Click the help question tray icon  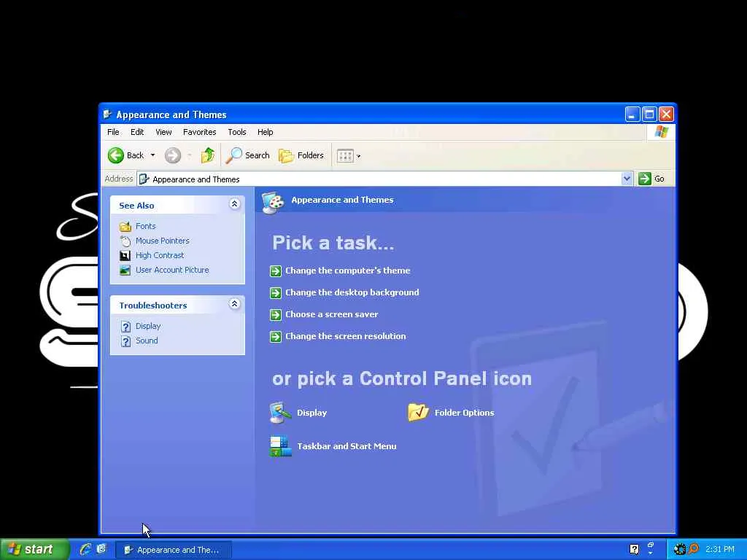[x=634, y=550]
